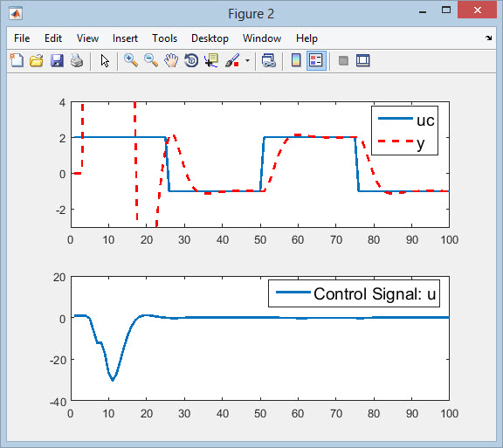Open the Insert menu
Screen dimensions: 503x448
[x=125, y=38]
